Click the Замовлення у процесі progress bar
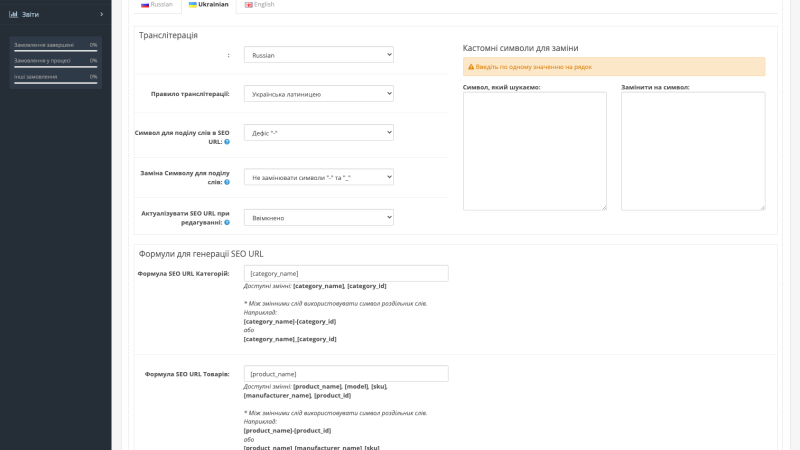 [x=56, y=66]
